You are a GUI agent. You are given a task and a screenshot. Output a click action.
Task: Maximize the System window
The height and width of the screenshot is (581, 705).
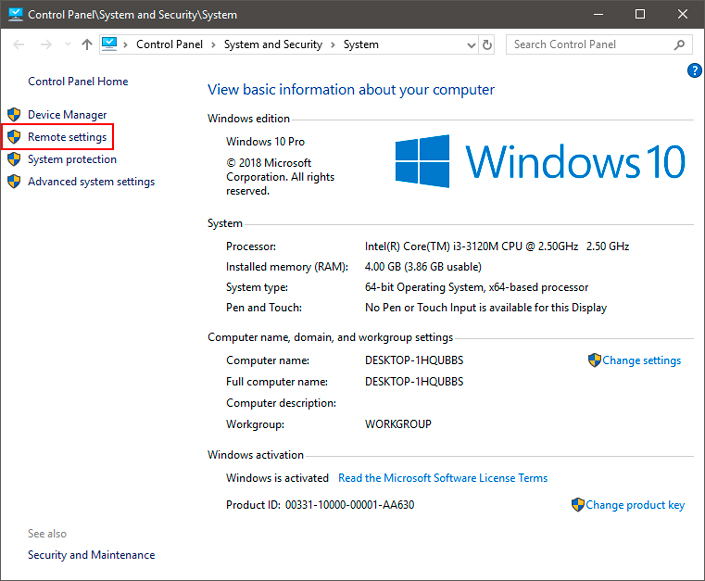640,14
